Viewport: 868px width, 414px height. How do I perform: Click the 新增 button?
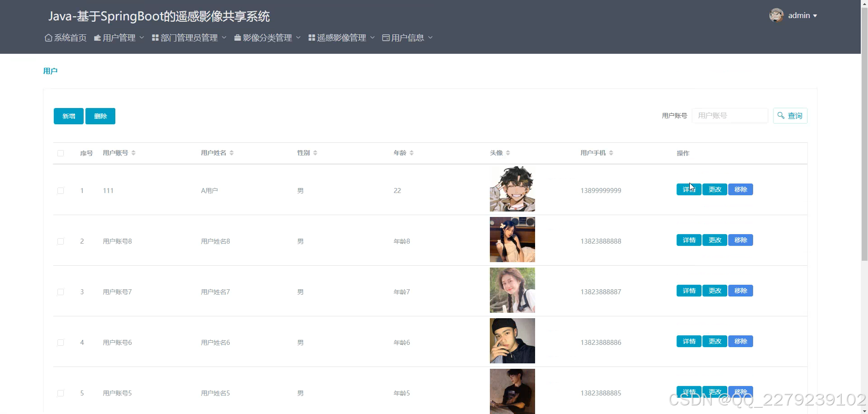click(x=68, y=116)
